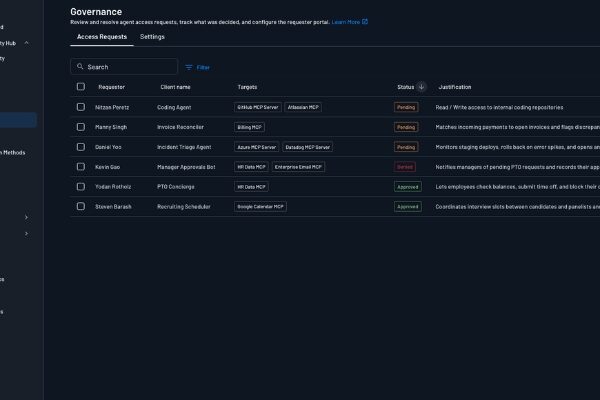600x400 pixels.
Task: Click the Governance page title
Action: coord(96,11)
